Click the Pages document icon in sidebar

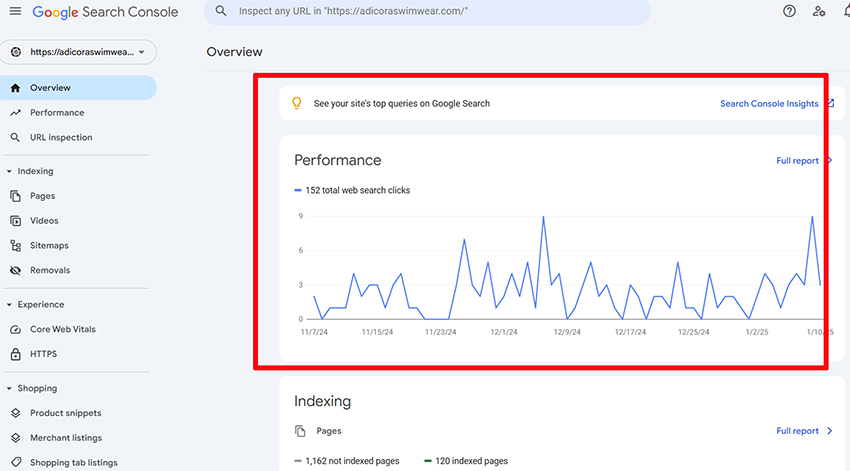[x=15, y=196]
